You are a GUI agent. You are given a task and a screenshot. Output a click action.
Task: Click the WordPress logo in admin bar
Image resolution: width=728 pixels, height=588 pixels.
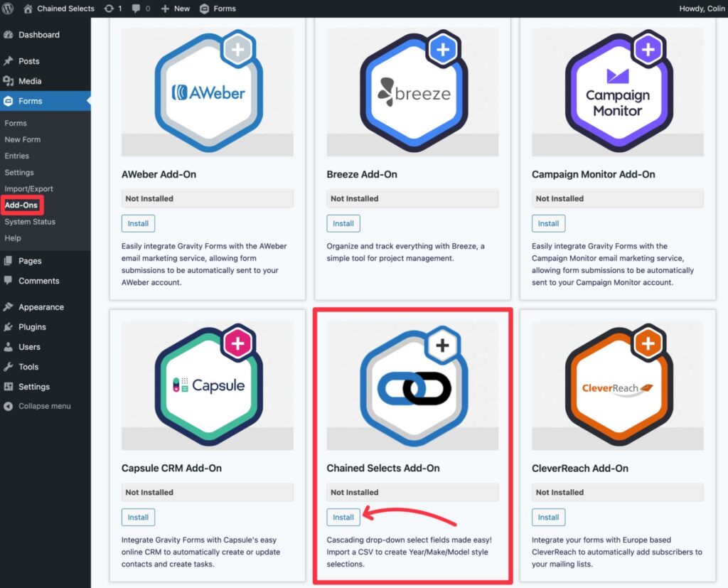[9, 9]
